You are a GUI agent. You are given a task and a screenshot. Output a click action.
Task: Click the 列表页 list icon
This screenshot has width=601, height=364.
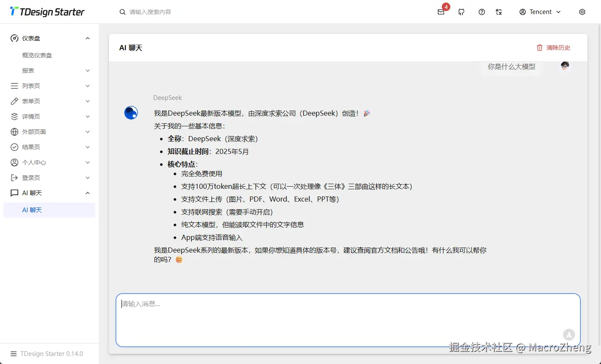(14, 86)
